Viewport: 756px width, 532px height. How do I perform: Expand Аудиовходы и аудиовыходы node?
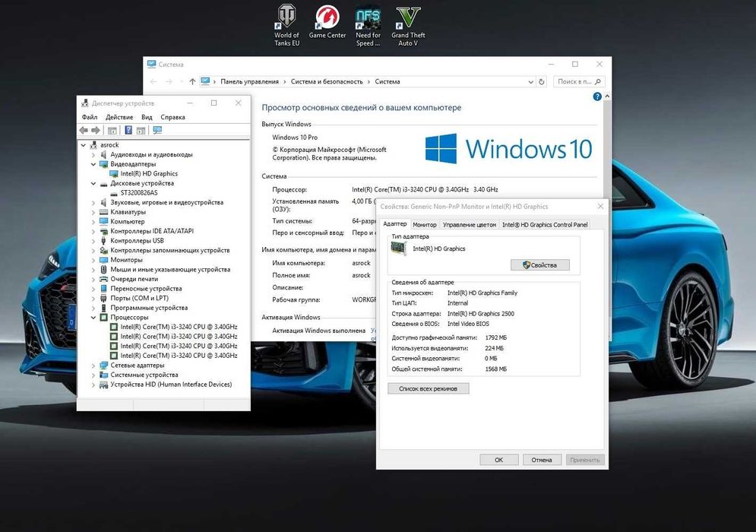[93, 155]
